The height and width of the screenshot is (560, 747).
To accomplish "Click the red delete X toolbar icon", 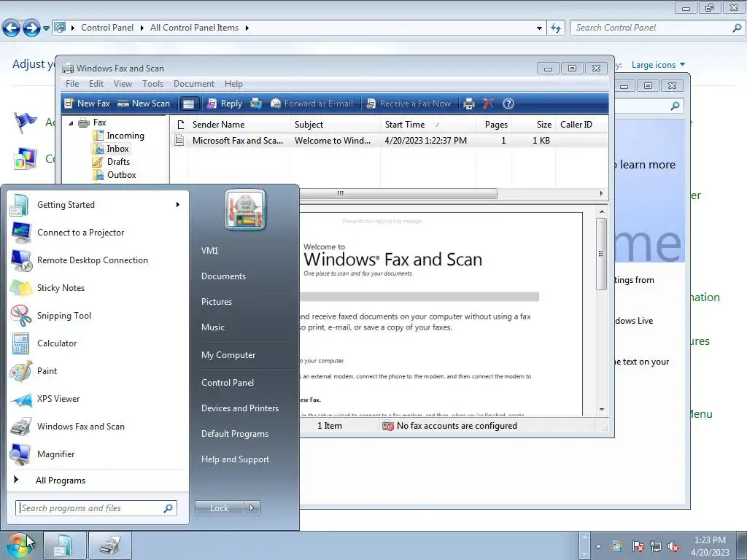I will 488,104.
